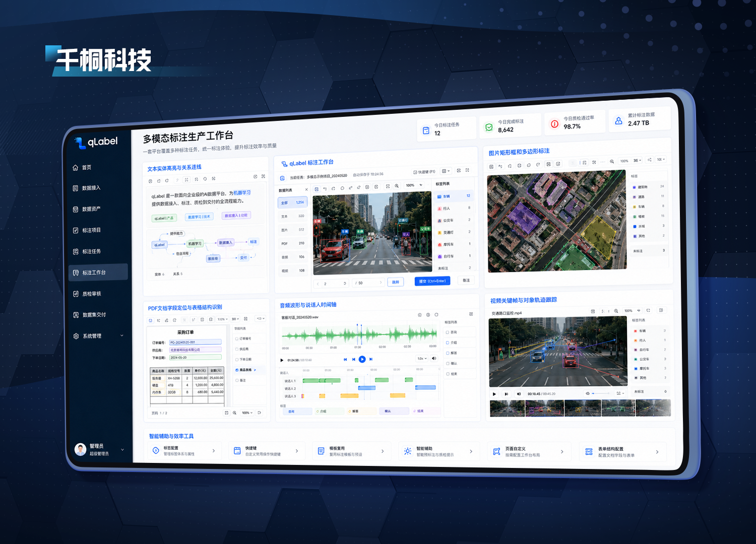This screenshot has width=756, height=544.
Task: Select 图片 512 data filter
Action: click(292, 230)
